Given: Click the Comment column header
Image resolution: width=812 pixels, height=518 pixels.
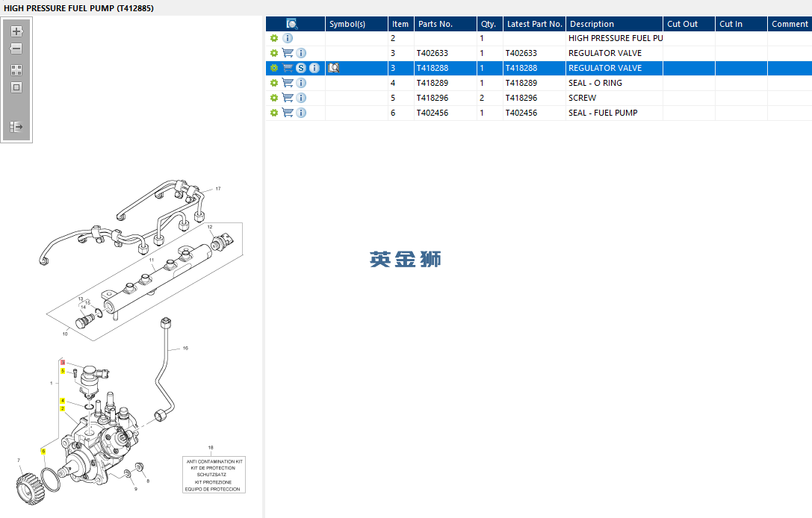Looking at the screenshot, I should click(x=790, y=24).
